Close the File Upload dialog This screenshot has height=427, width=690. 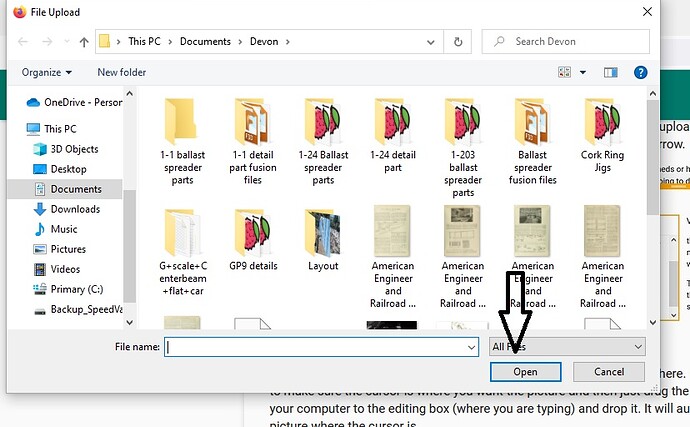point(647,12)
